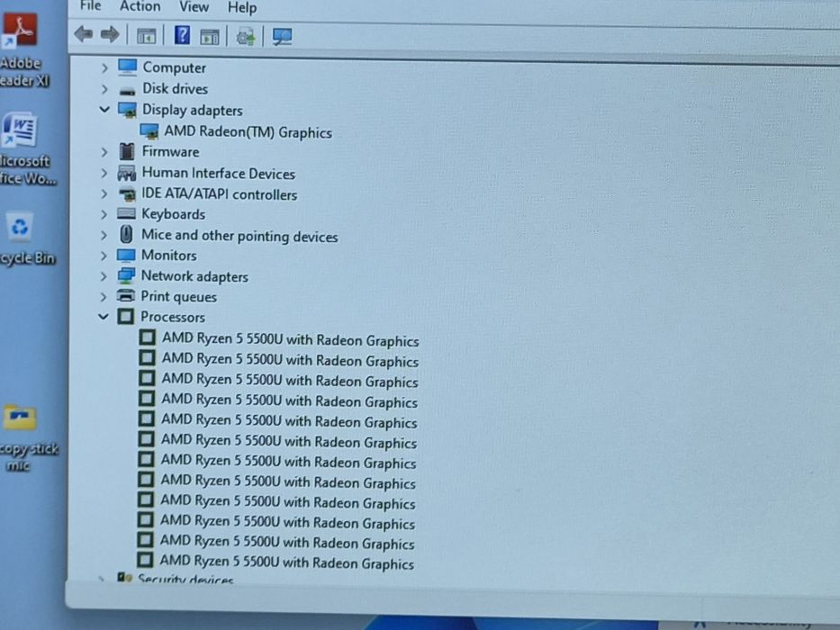Click the Firmware chip icon
Viewport: 840px width, 630px height.
(127, 151)
